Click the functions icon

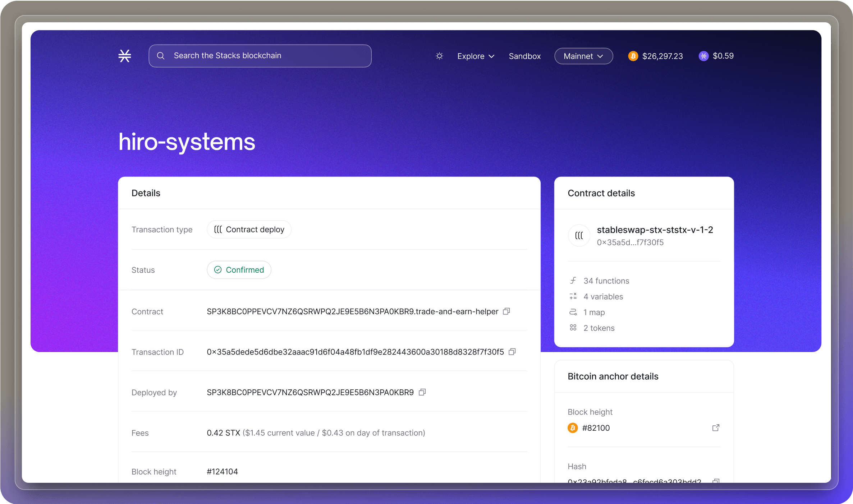coord(573,281)
